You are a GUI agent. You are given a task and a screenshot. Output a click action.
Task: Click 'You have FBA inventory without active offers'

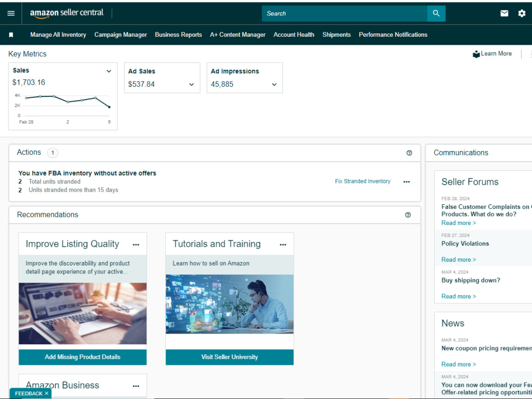(87, 173)
